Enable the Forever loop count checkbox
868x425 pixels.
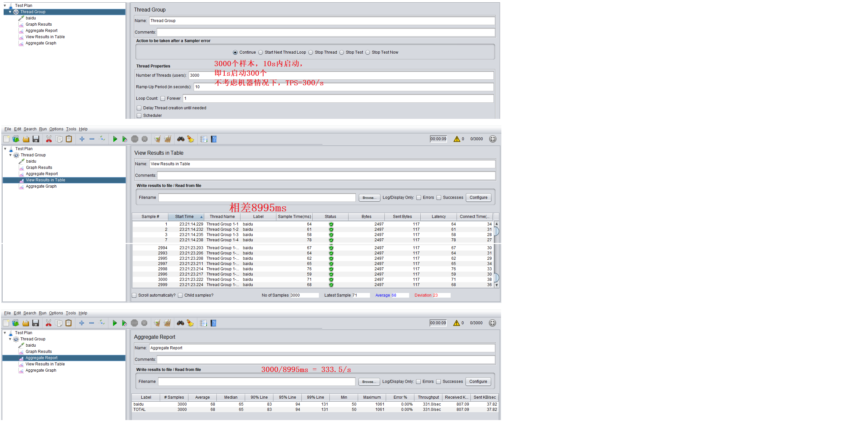coord(163,99)
